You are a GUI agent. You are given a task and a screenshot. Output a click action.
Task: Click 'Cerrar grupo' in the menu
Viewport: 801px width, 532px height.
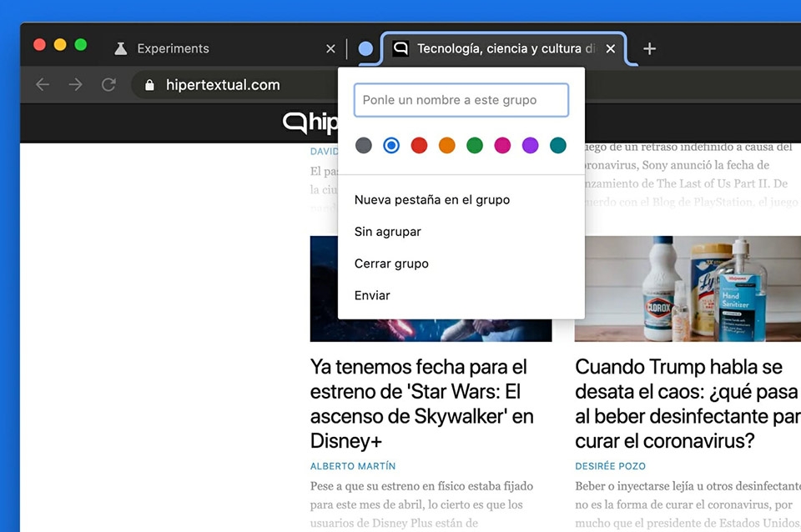[391, 263]
